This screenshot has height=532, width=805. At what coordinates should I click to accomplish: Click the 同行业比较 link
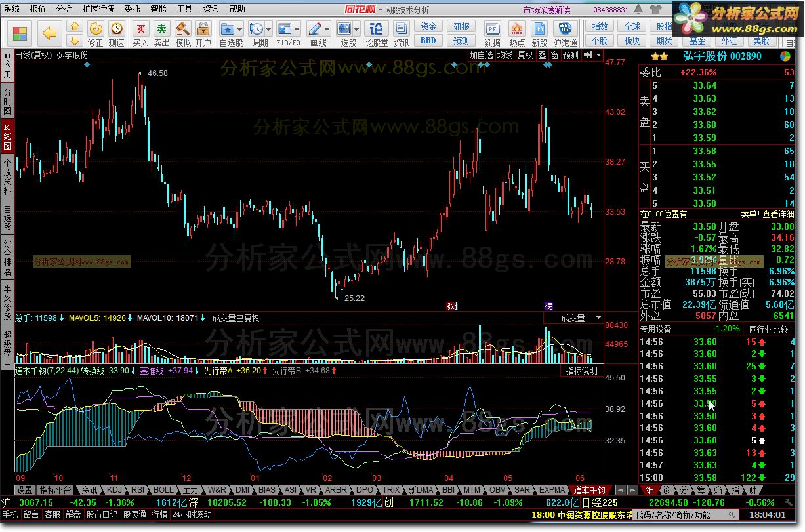(769, 329)
